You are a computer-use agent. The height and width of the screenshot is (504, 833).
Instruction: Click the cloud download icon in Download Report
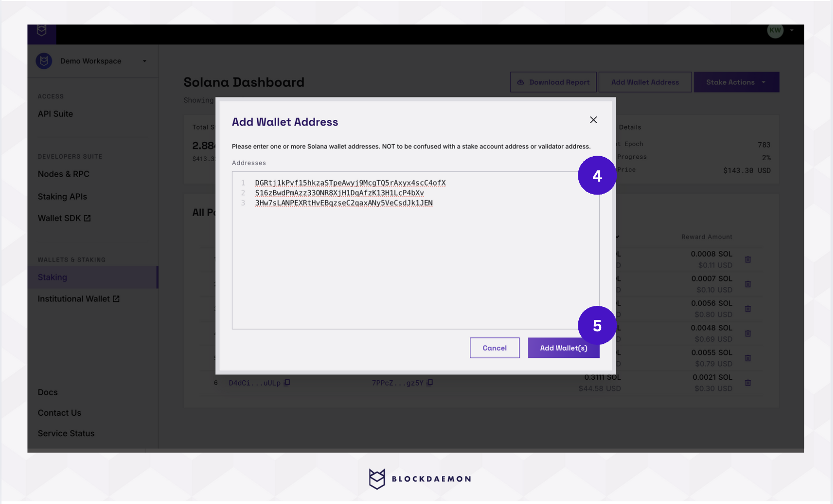(x=520, y=82)
